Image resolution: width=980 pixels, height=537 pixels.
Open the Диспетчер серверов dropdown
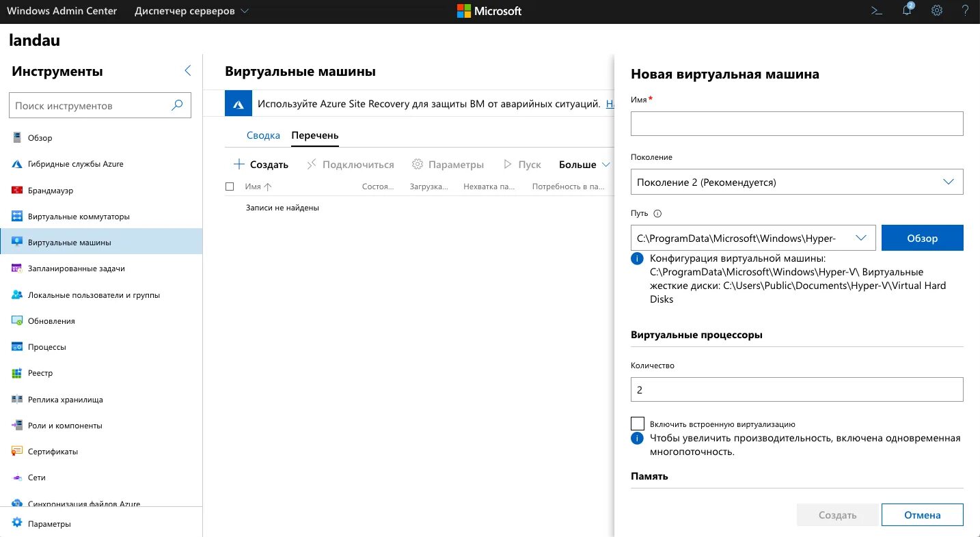coord(192,11)
